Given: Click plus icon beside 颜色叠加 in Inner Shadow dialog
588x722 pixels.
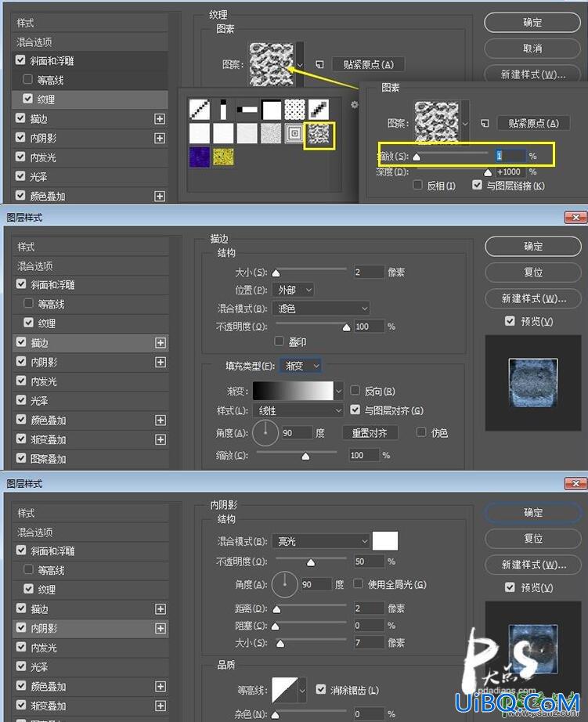Looking at the screenshot, I should [x=161, y=686].
